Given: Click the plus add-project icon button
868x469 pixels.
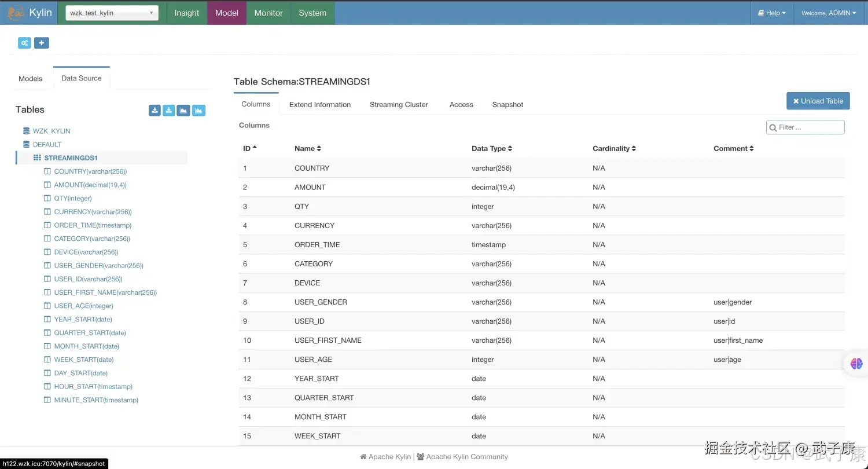Looking at the screenshot, I should point(42,43).
